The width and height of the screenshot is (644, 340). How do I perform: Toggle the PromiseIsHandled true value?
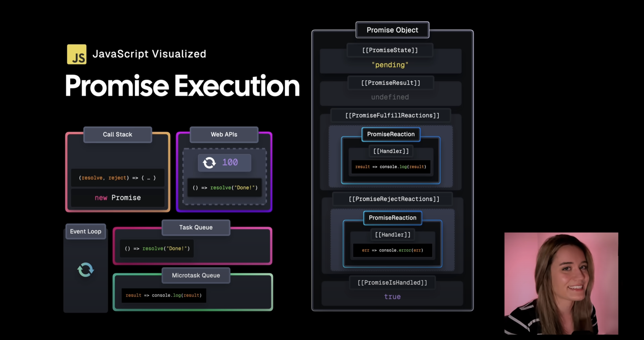[x=392, y=297]
